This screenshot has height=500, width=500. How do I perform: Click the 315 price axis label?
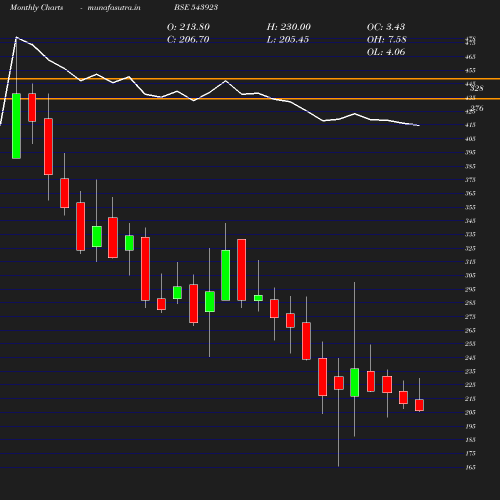point(470,262)
